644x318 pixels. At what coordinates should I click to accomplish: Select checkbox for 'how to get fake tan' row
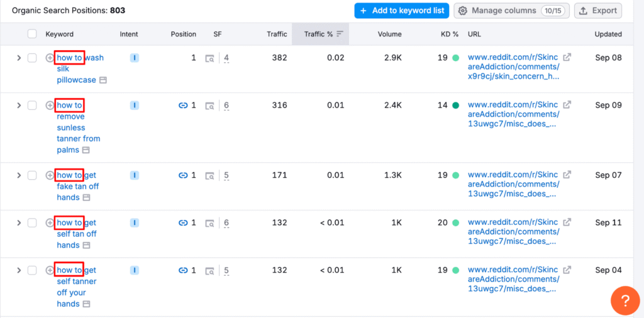pyautogui.click(x=32, y=175)
